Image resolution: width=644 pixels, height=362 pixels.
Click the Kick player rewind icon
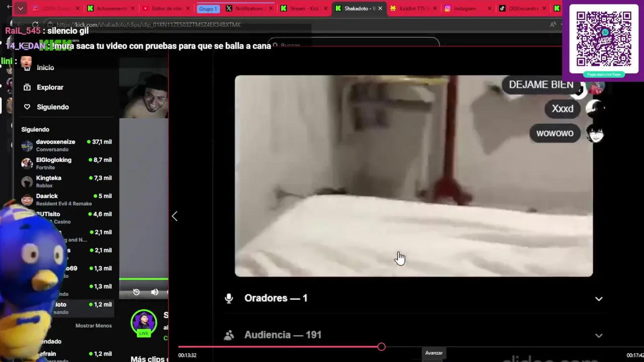click(x=136, y=292)
